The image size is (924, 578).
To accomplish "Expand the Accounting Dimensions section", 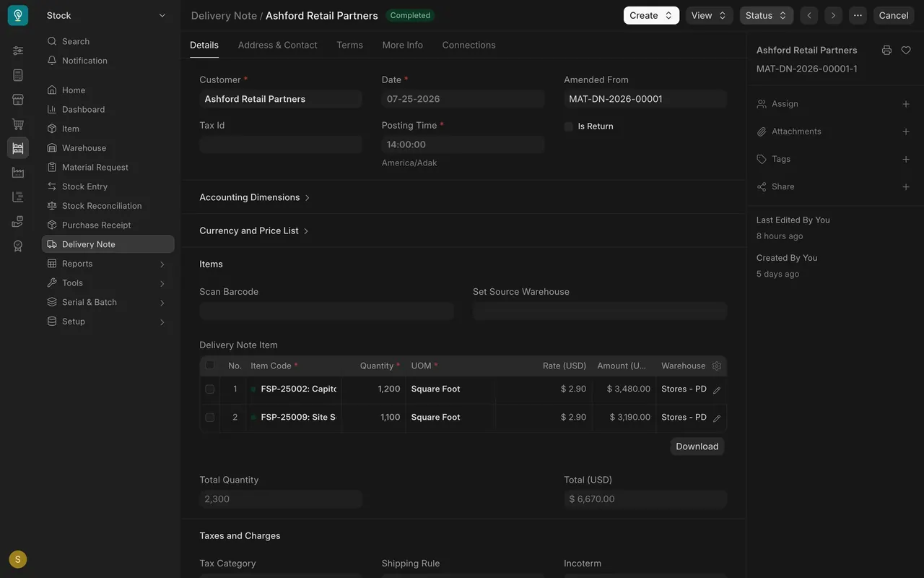I will point(255,197).
